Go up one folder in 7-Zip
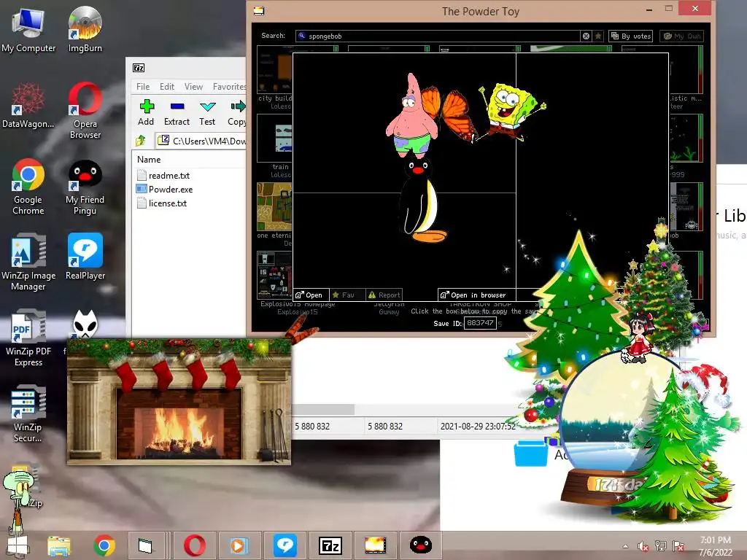 click(141, 141)
